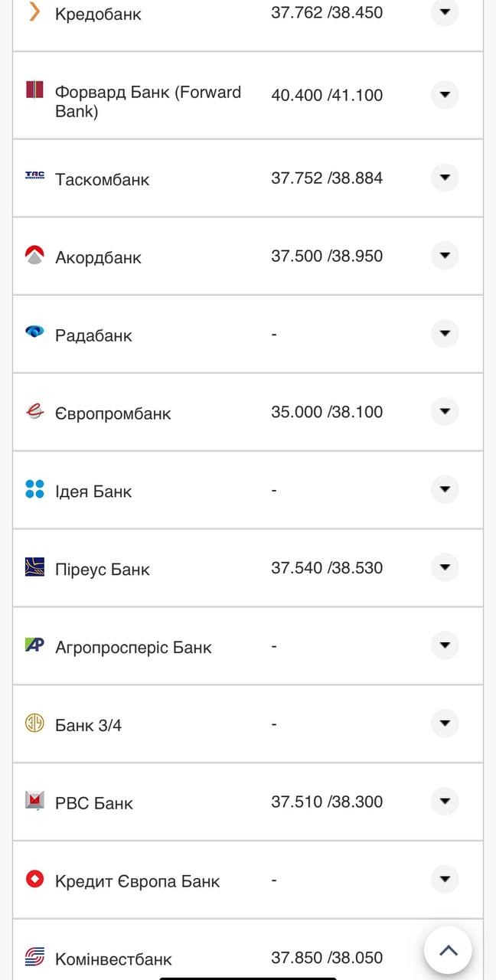Open the Кредит Європа Банк name link

pyautogui.click(x=137, y=881)
